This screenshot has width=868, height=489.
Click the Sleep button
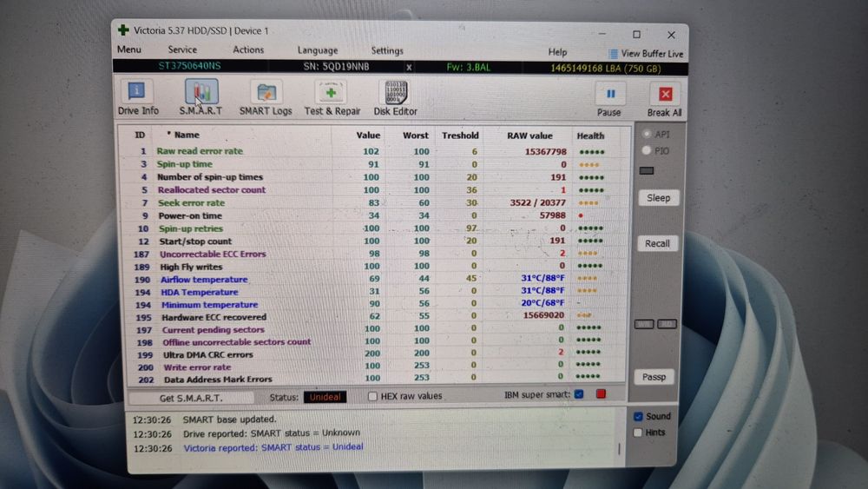coord(658,198)
